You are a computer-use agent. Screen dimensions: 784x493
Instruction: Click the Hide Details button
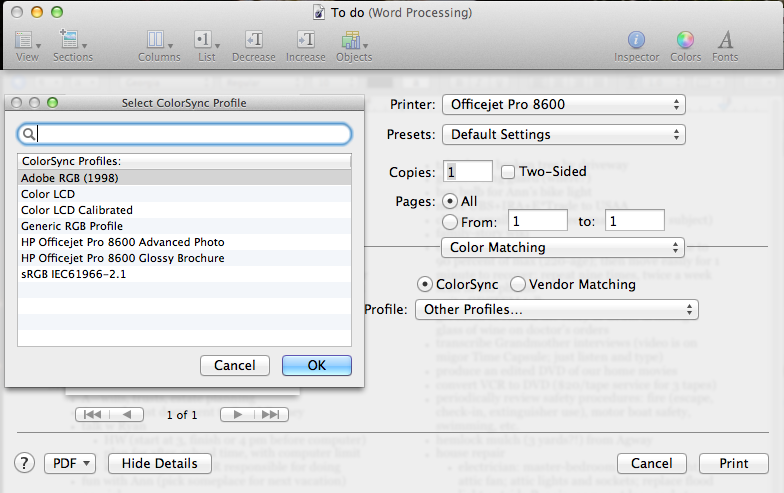coord(160,463)
